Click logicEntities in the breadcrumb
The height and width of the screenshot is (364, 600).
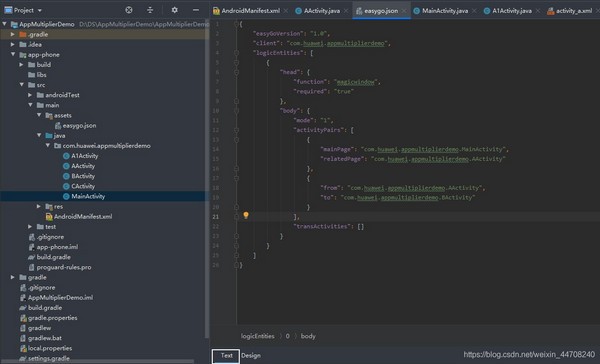(x=258, y=336)
